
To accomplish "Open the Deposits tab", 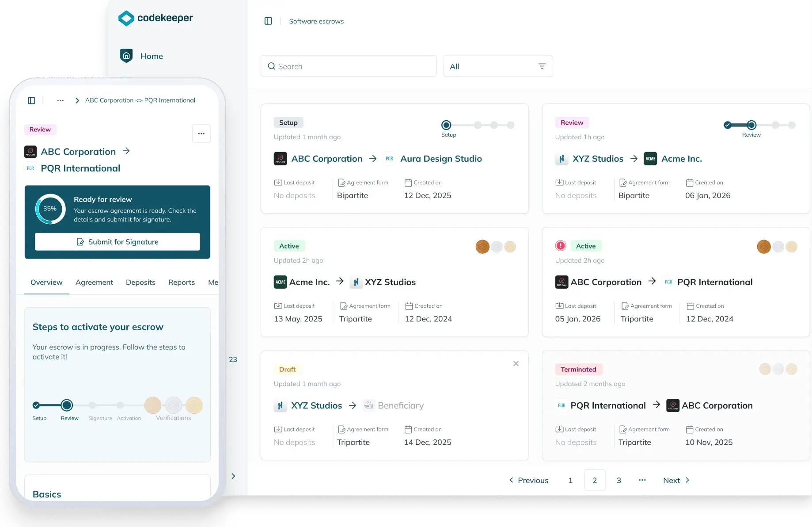I will click(140, 282).
